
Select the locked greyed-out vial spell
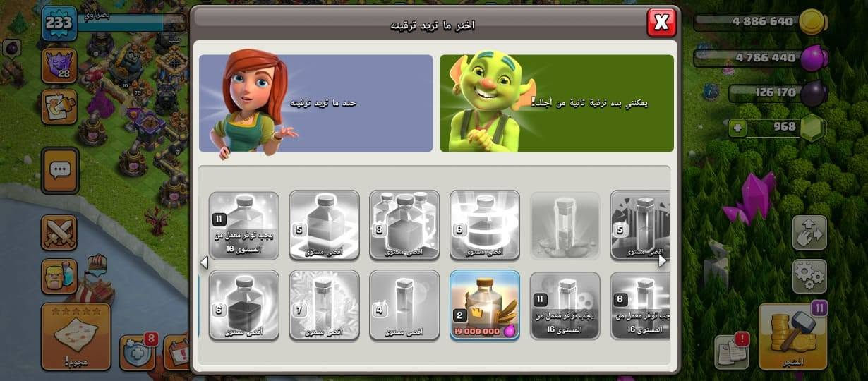[x=565, y=225]
